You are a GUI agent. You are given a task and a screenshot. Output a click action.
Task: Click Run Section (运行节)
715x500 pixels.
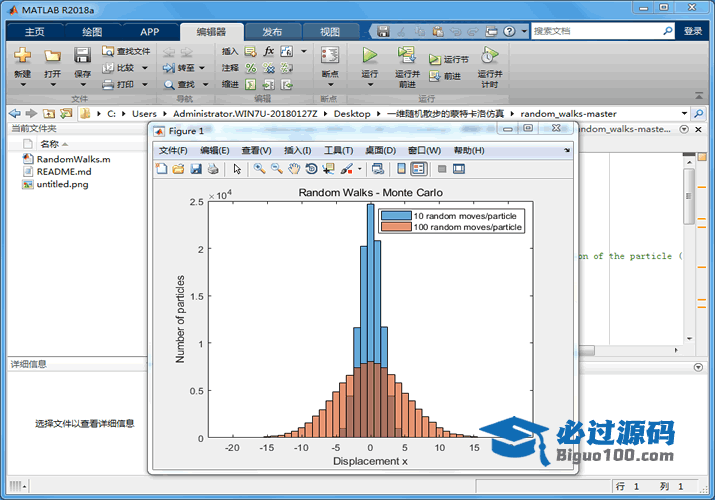pos(449,59)
